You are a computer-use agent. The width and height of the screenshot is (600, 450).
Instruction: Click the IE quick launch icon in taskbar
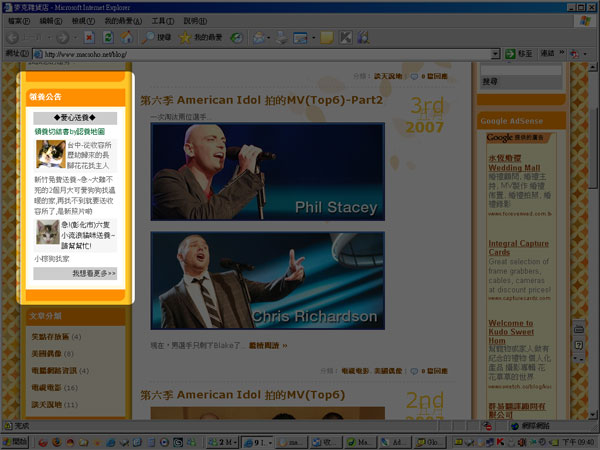point(111,442)
